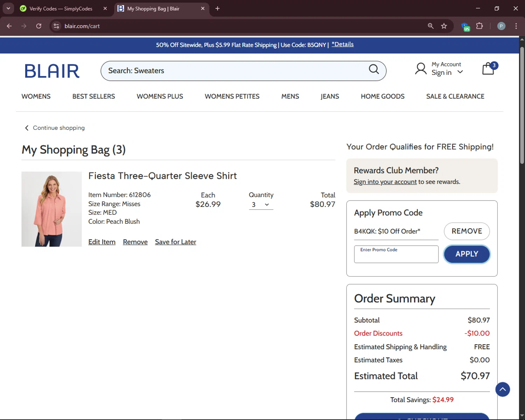Click the Estimated Total $70.97 value
525x420 pixels.
[475, 376]
